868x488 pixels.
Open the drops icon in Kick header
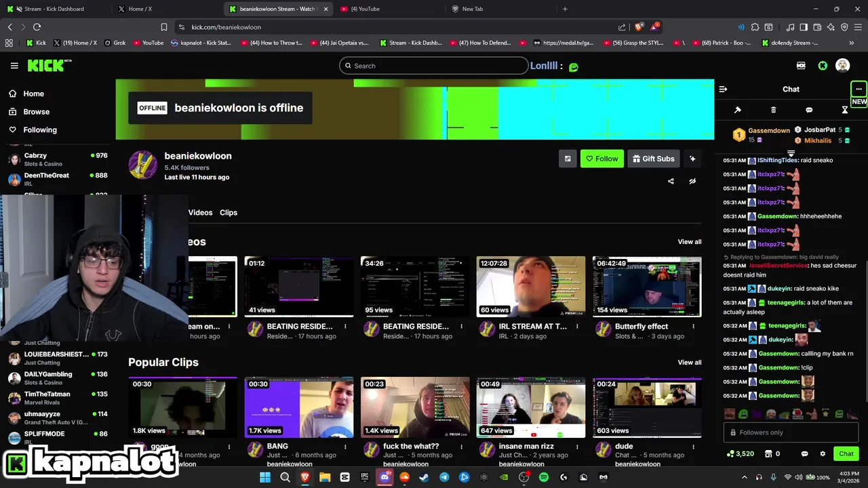pos(801,66)
